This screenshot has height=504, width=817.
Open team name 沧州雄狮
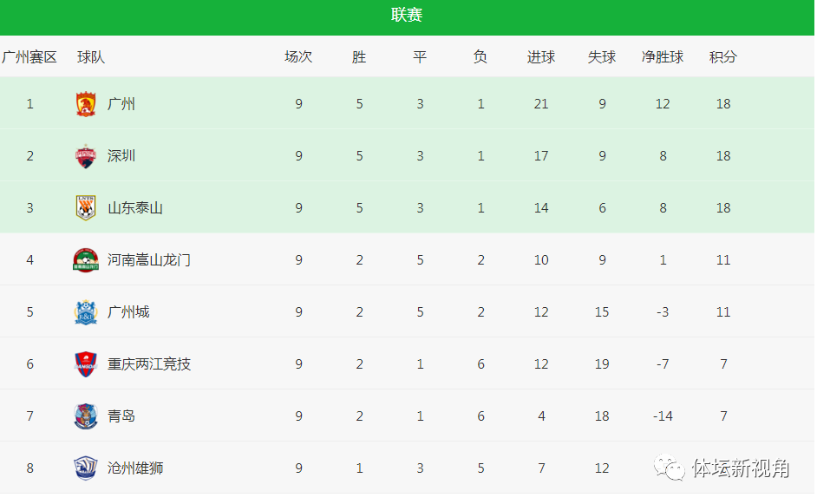pos(135,468)
